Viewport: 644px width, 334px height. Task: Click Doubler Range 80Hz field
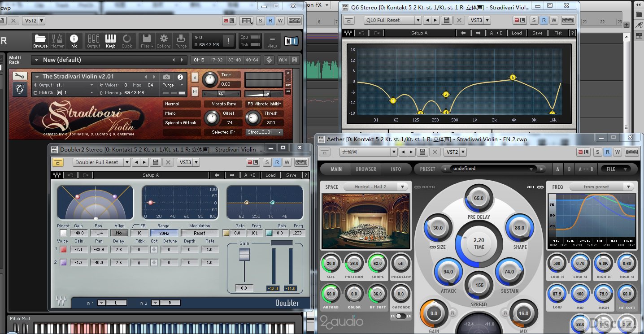[x=164, y=233]
